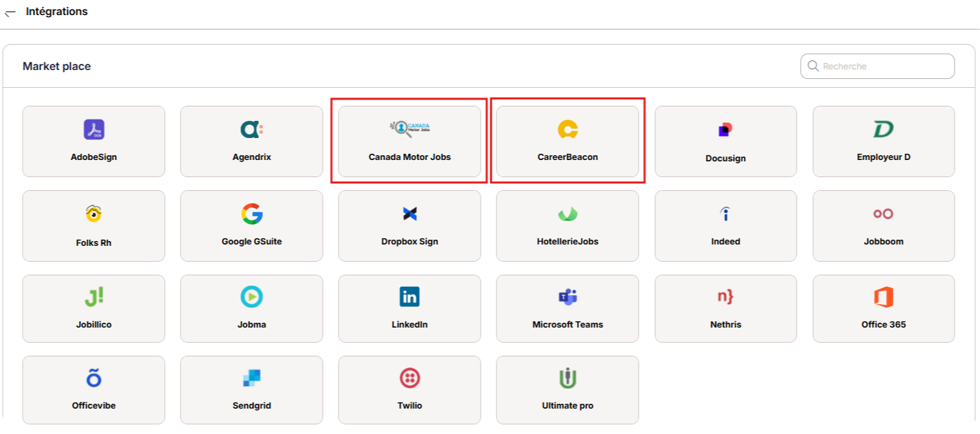Click the Market place heading
Screen dimensions: 980x434
point(57,67)
